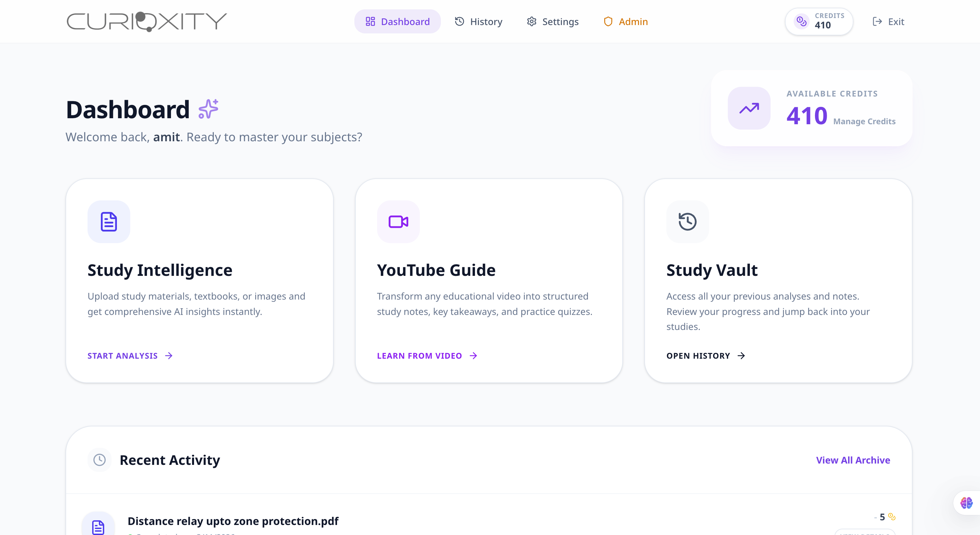Open Distance relay upto zone protection.pdf entry
Viewport: 980px width, 535px height.
(233, 521)
